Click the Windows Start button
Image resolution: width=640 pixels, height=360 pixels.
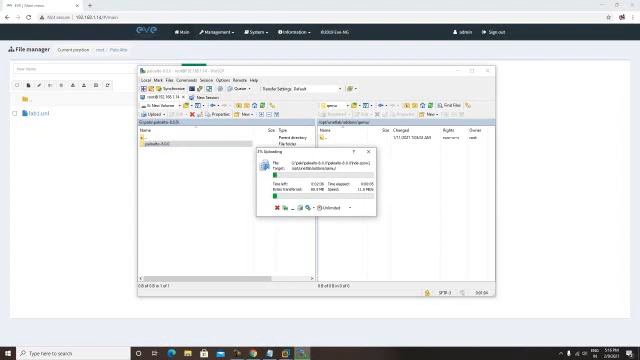click(x=8, y=353)
